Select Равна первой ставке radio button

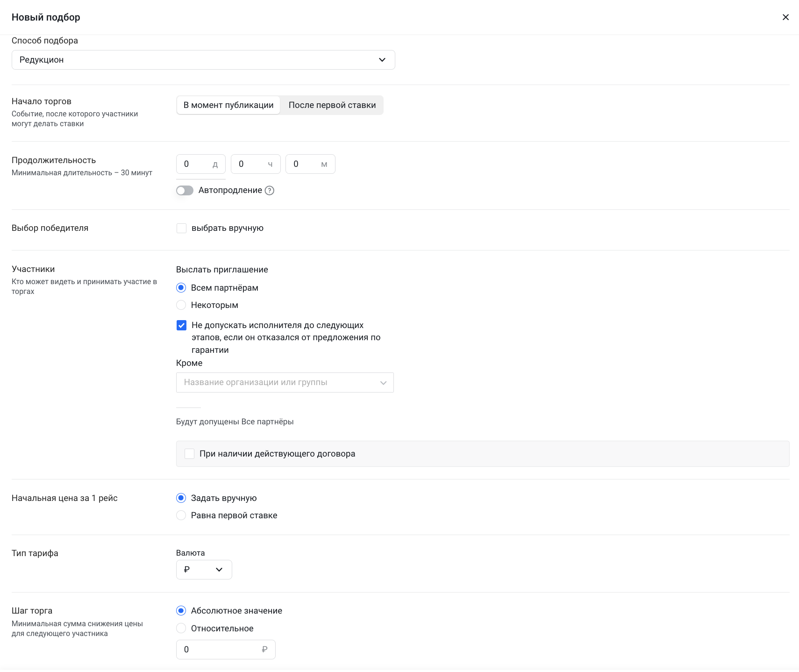click(x=181, y=515)
